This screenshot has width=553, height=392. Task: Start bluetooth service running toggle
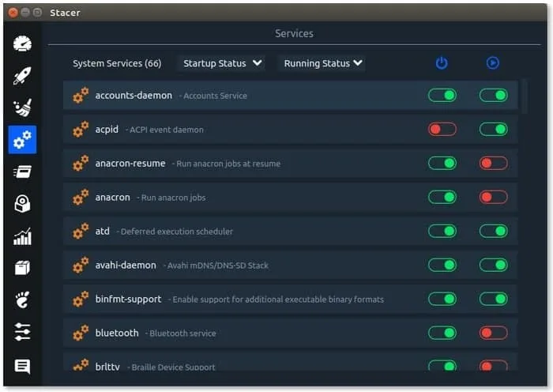(x=494, y=333)
